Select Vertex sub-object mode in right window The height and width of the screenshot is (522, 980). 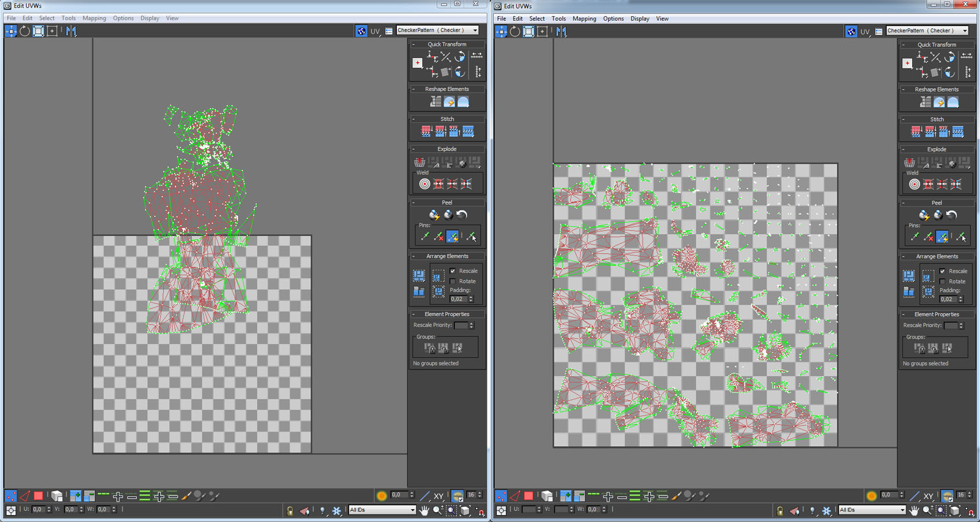[x=501, y=496]
